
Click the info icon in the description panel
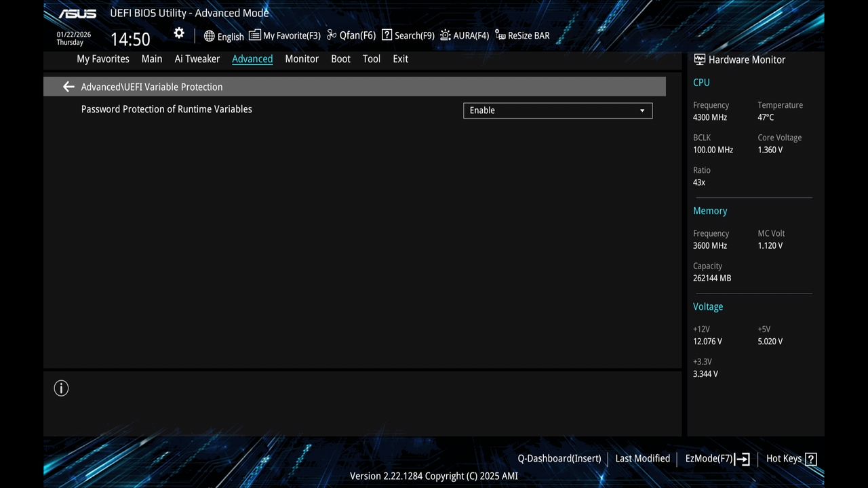click(61, 388)
